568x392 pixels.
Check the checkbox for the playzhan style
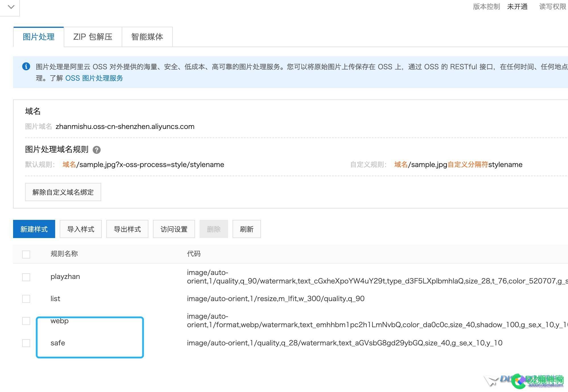pyautogui.click(x=26, y=277)
